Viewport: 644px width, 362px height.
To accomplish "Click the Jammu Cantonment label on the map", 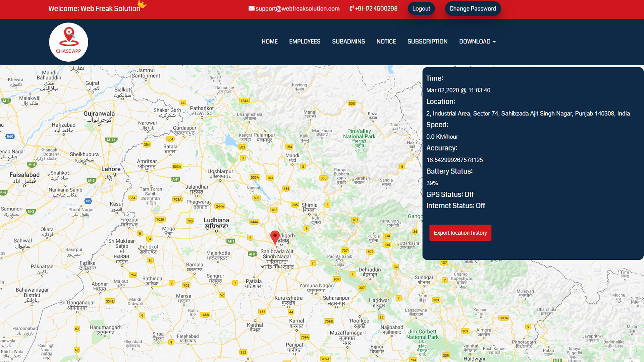I will point(146,73).
